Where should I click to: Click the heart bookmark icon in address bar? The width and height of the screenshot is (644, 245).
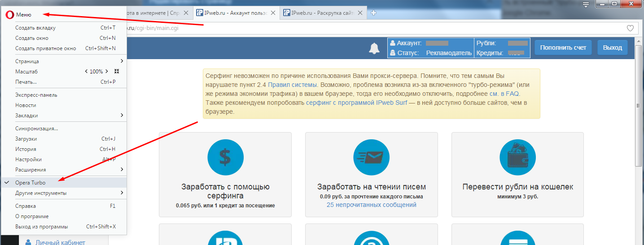(630, 28)
